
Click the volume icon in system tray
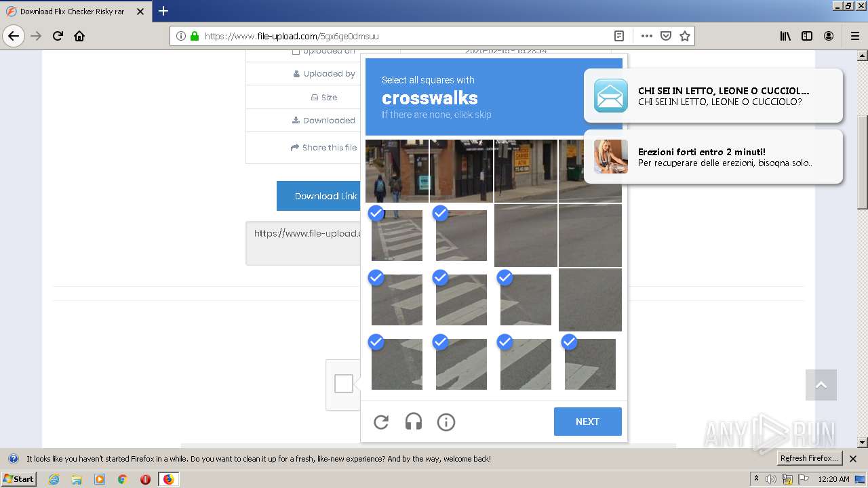[x=771, y=479]
